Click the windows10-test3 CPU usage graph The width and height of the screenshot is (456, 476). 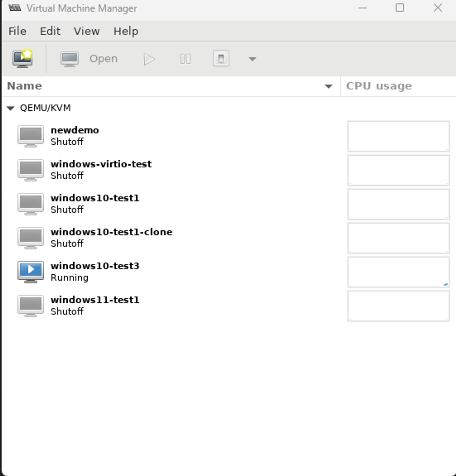(x=398, y=272)
